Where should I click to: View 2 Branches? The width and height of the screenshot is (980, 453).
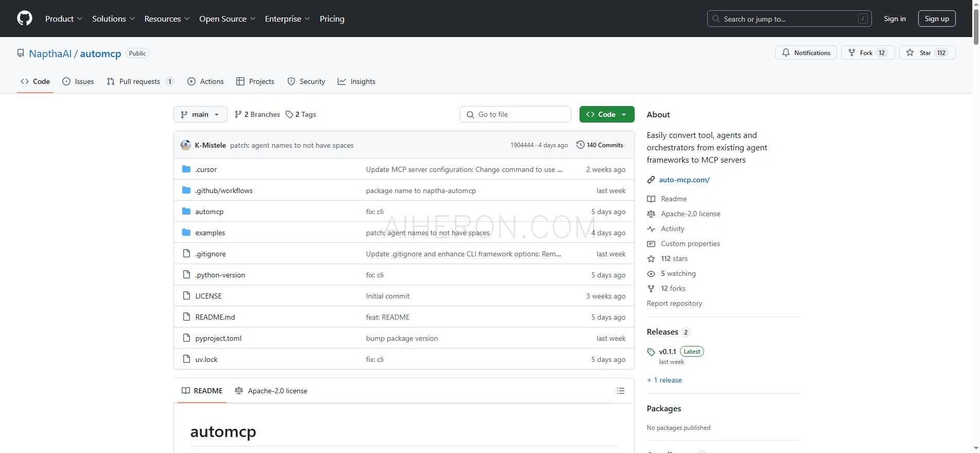pyautogui.click(x=257, y=114)
